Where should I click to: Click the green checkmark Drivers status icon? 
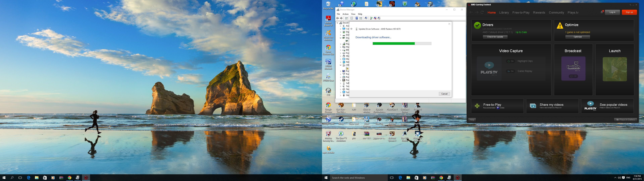tap(477, 25)
